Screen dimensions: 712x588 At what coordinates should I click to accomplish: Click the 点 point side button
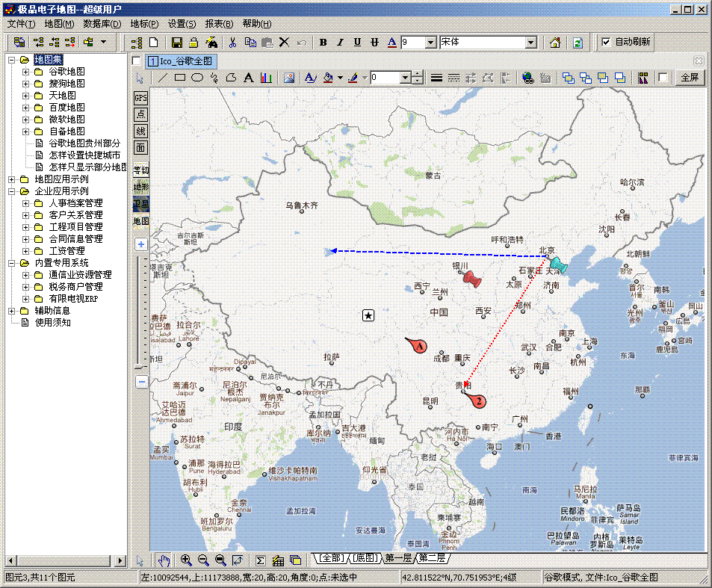pos(140,114)
